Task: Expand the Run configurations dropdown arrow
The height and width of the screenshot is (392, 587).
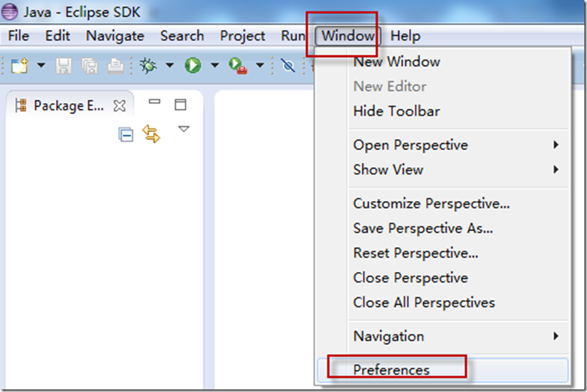Action: (215, 65)
